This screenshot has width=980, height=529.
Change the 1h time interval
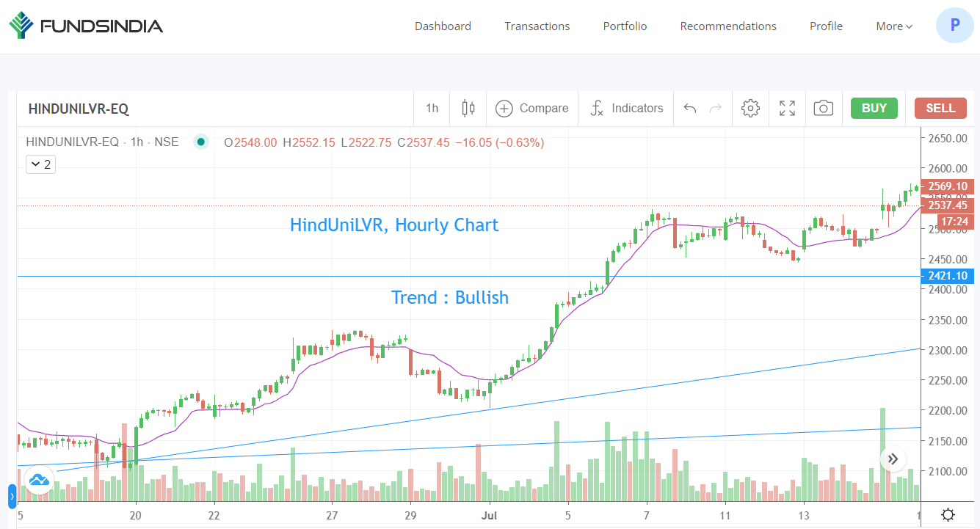click(x=432, y=109)
